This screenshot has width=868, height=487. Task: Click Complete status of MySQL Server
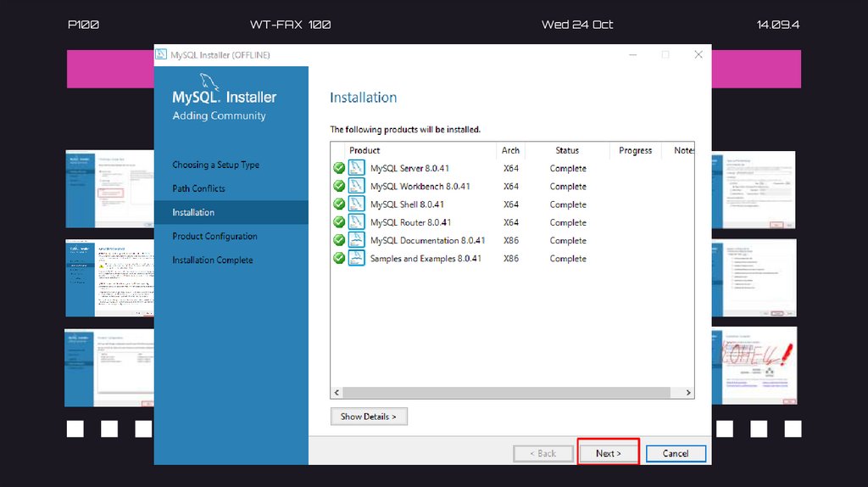[x=568, y=168]
